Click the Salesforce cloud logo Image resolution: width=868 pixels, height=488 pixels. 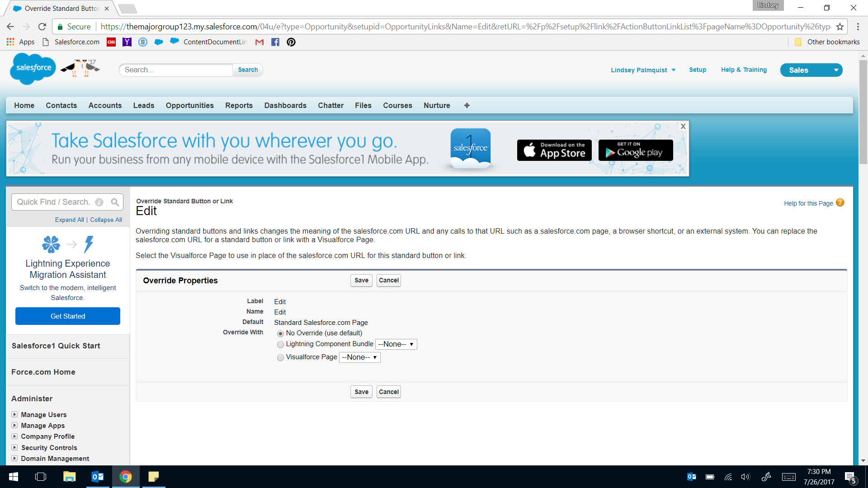[33, 68]
